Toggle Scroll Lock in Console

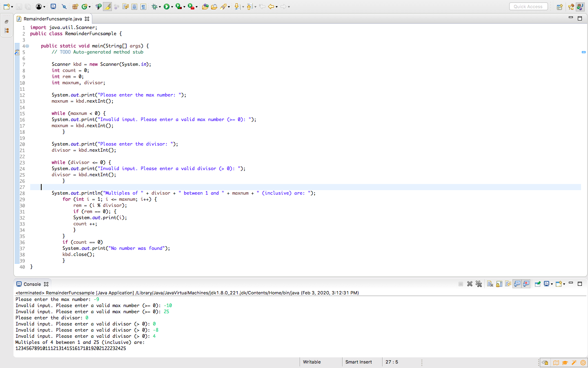pos(499,284)
